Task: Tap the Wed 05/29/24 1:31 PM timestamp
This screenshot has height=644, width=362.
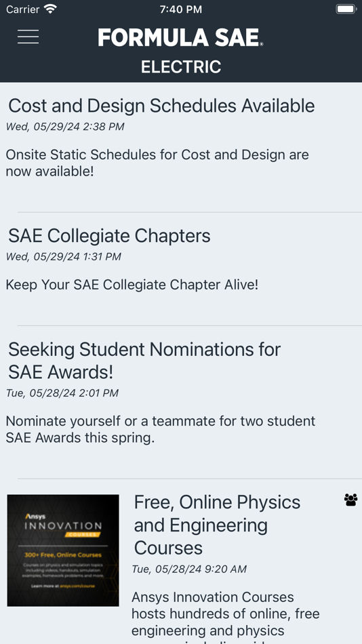Action: point(63,257)
